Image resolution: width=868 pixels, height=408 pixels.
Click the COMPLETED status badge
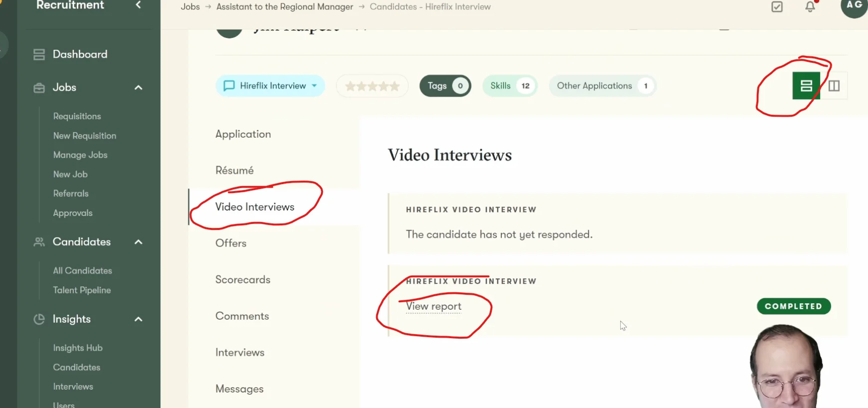click(x=794, y=306)
